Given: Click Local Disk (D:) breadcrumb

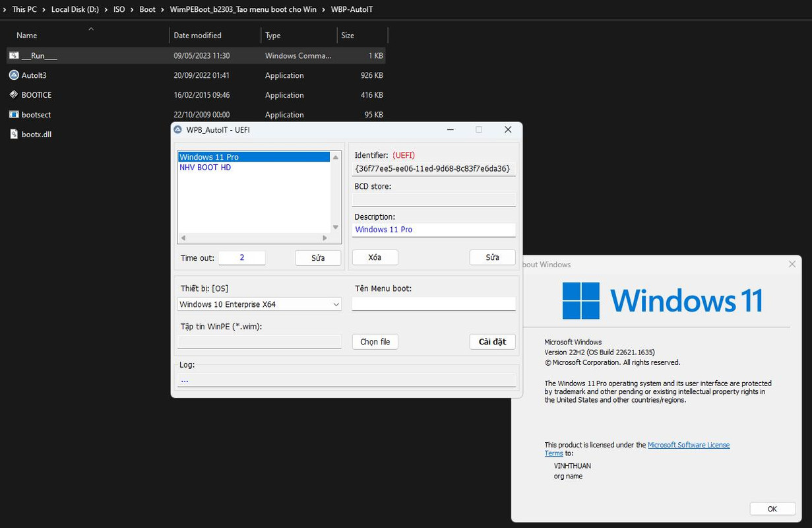Looking at the screenshot, I should tap(75, 9).
